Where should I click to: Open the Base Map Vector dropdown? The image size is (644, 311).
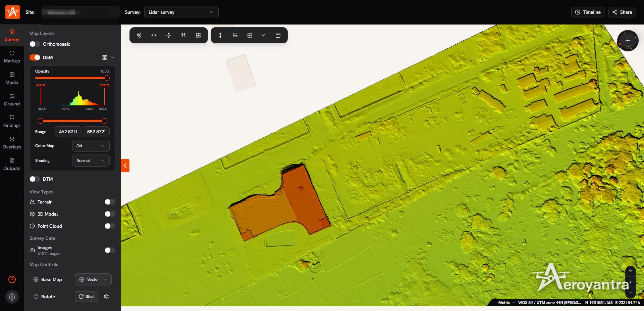pos(93,279)
